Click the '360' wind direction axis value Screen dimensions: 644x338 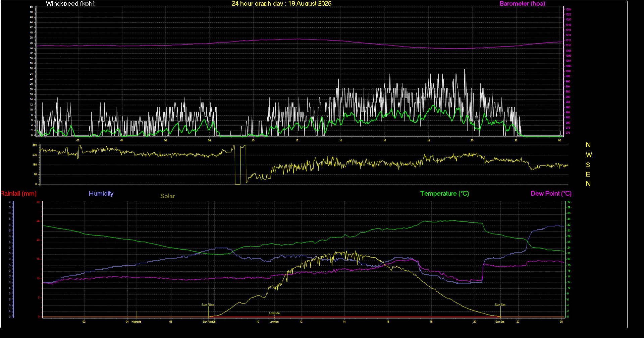click(35, 145)
